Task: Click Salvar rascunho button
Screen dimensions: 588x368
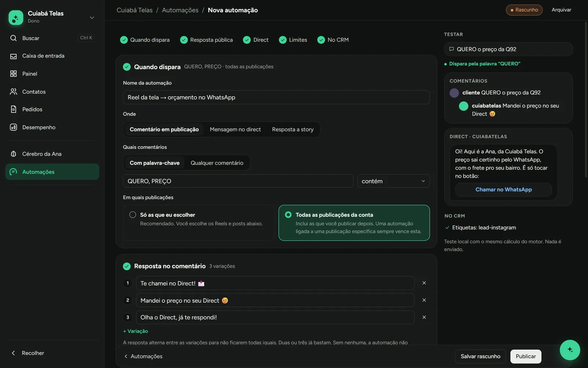Action: tap(480, 356)
